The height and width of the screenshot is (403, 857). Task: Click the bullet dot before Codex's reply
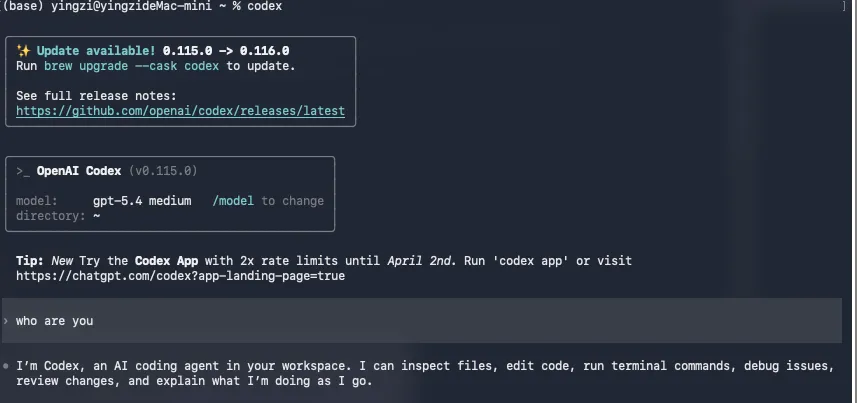6,366
